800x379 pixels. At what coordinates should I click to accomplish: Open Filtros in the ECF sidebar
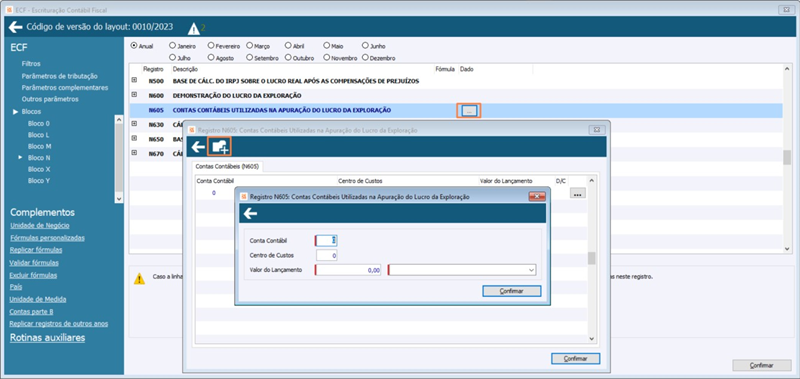click(31, 64)
